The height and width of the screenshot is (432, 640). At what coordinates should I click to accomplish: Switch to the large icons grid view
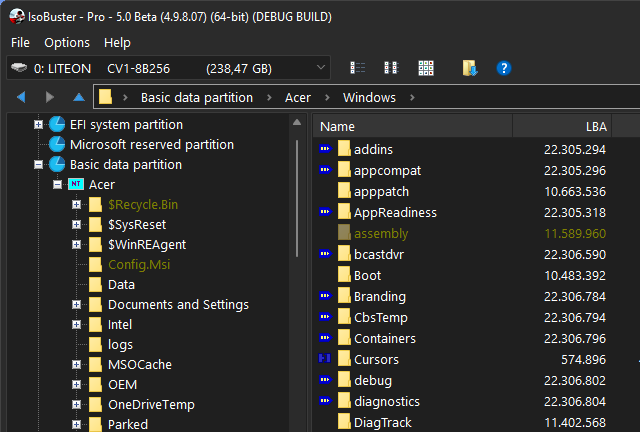point(426,68)
